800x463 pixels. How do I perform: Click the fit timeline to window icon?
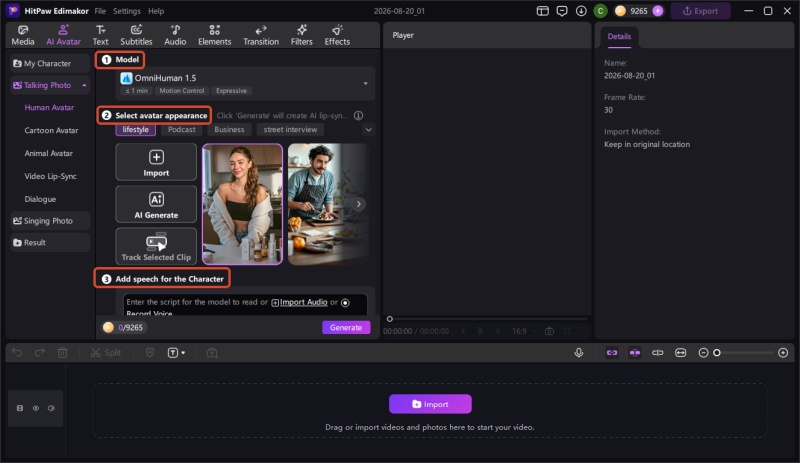(x=681, y=353)
